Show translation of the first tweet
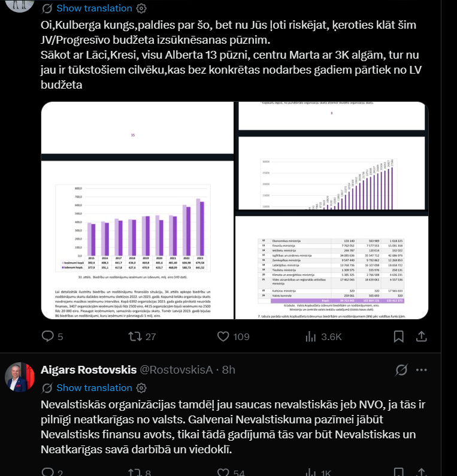The image size is (457, 476). [x=94, y=8]
